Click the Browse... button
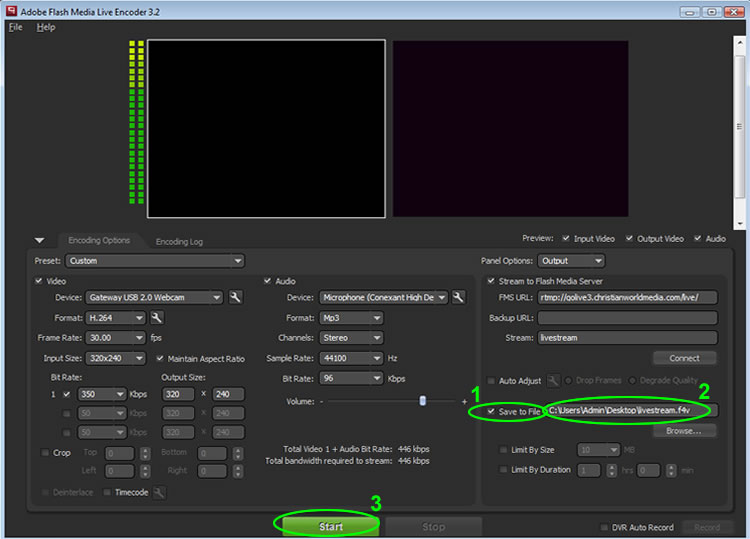The height and width of the screenshot is (539, 750). [684, 431]
